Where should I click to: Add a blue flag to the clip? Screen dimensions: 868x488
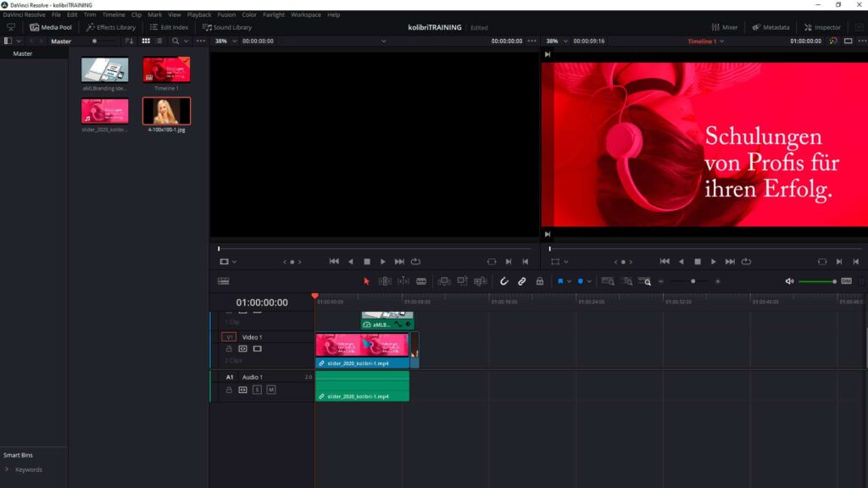560,281
